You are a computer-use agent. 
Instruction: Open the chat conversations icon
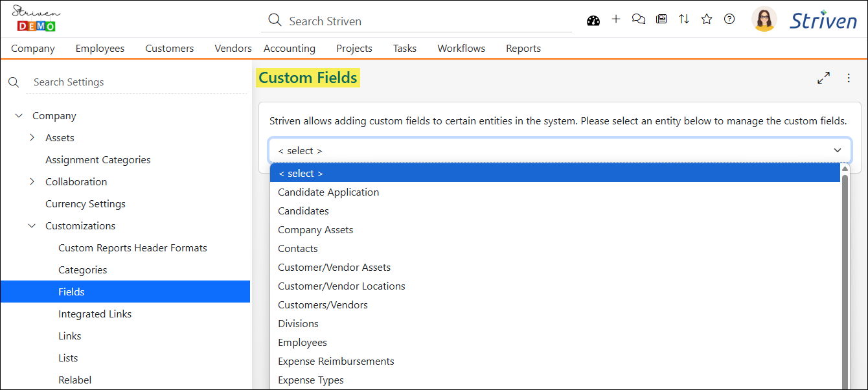tap(639, 19)
